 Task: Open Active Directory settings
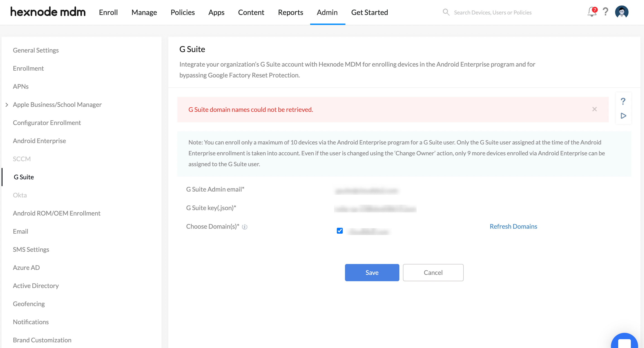tap(36, 286)
